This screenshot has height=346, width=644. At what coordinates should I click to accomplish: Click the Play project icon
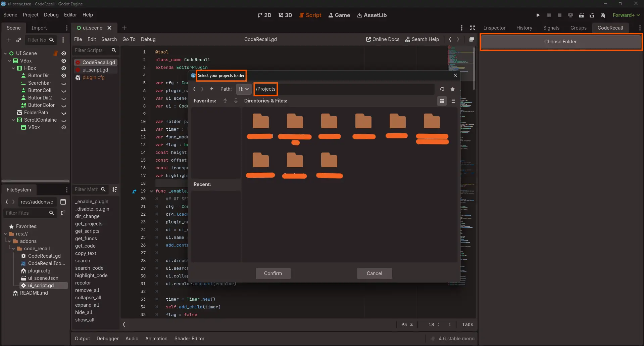coord(538,15)
